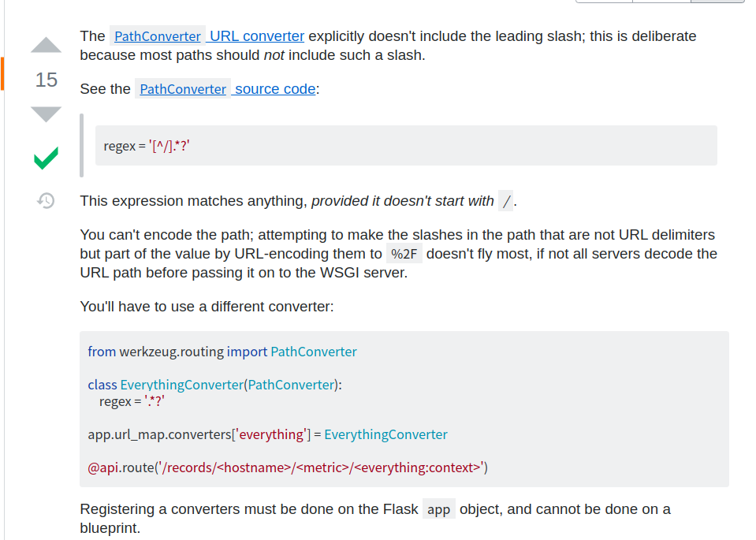Click the 'from werkzeug.routing import' code line
The height and width of the screenshot is (540, 756).
[222, 352]
